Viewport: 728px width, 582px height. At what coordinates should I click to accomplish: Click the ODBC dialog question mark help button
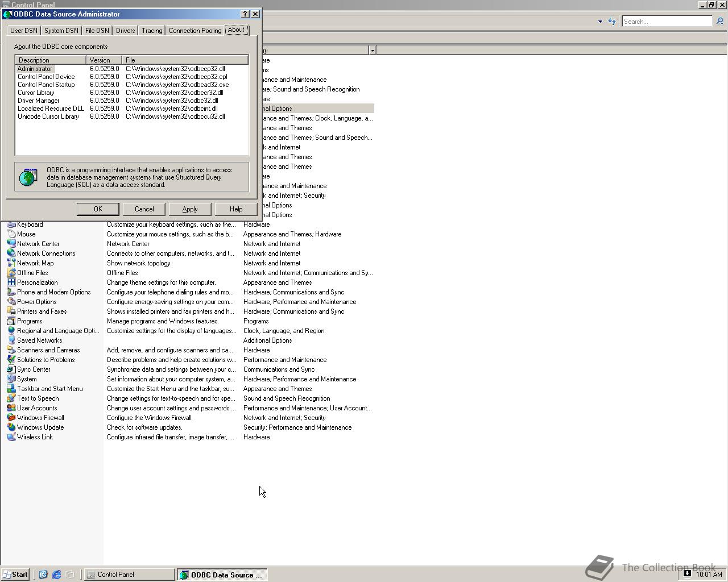click(245, 14)
